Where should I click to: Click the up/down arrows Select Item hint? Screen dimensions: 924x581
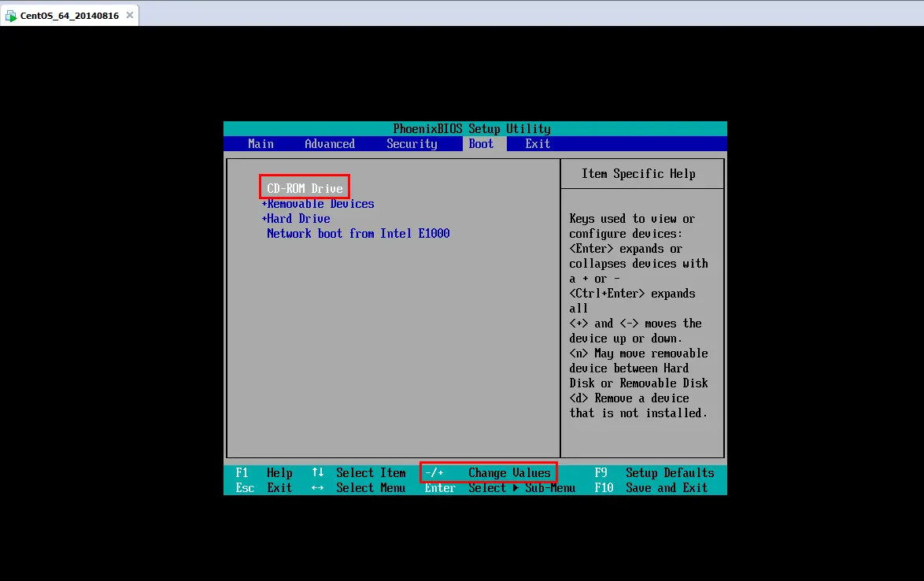pos(359,472)
